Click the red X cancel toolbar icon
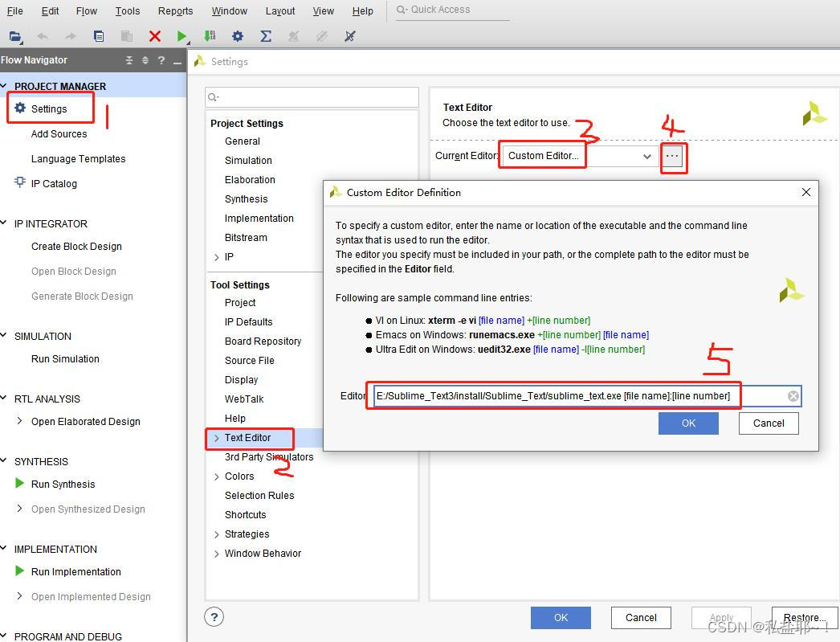This screenshot has height=642, width=840. (x=155, y=36)
